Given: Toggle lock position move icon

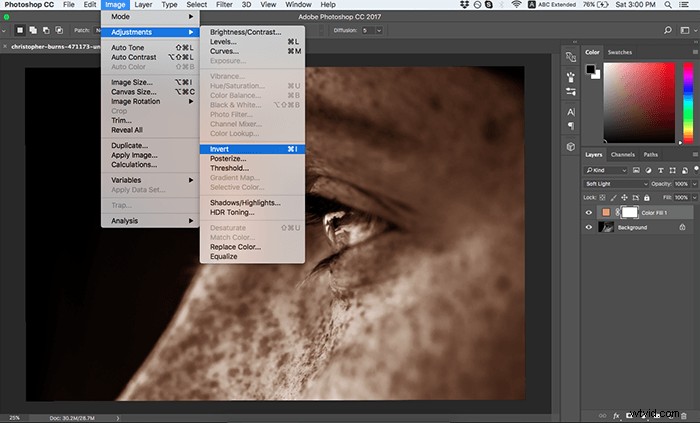Looking at the screenshot, I should (625, 197).
